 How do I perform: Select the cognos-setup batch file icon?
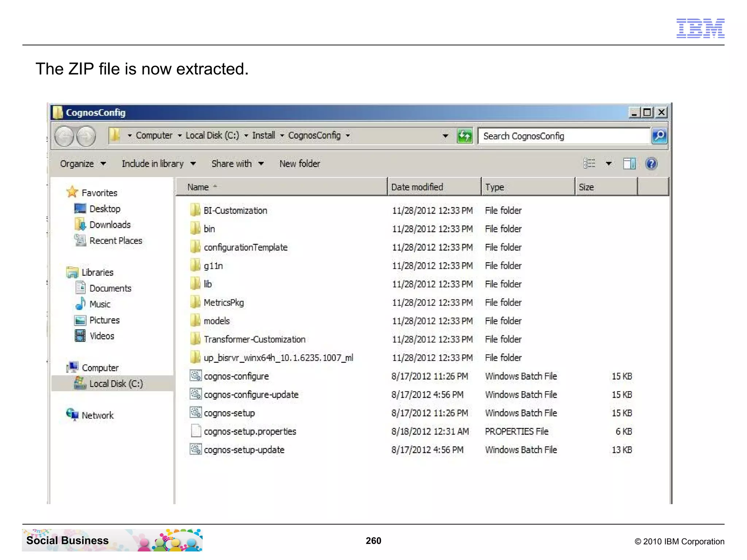coord(196,412)
